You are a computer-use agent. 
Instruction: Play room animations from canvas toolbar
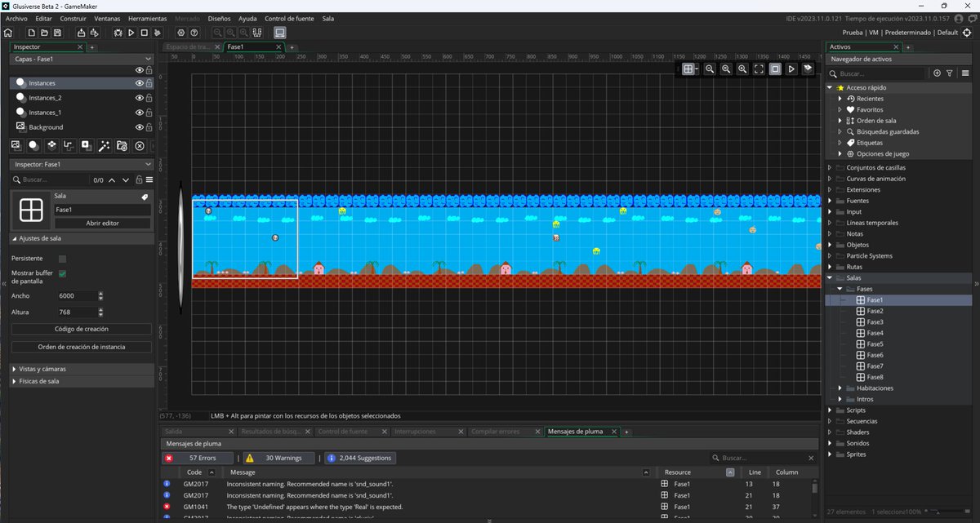coord(791,69)
